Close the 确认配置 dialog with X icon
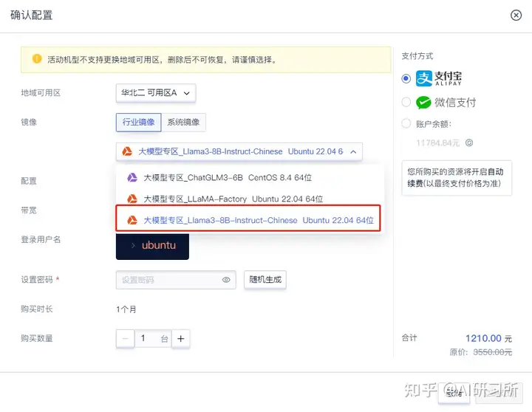 tap(516, 15)
